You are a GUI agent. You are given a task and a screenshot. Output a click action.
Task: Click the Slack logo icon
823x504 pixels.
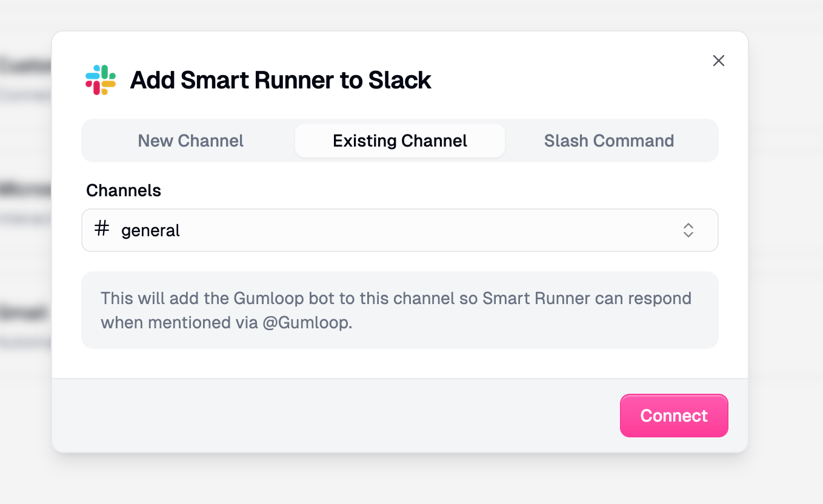[x=99, y=79]
